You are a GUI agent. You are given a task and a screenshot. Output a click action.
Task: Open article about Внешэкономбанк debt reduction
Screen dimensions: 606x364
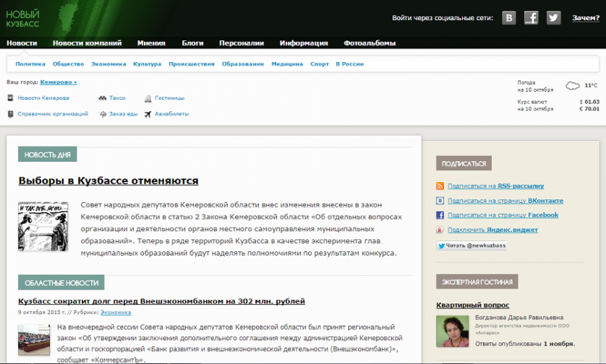[x=161, y=301]
